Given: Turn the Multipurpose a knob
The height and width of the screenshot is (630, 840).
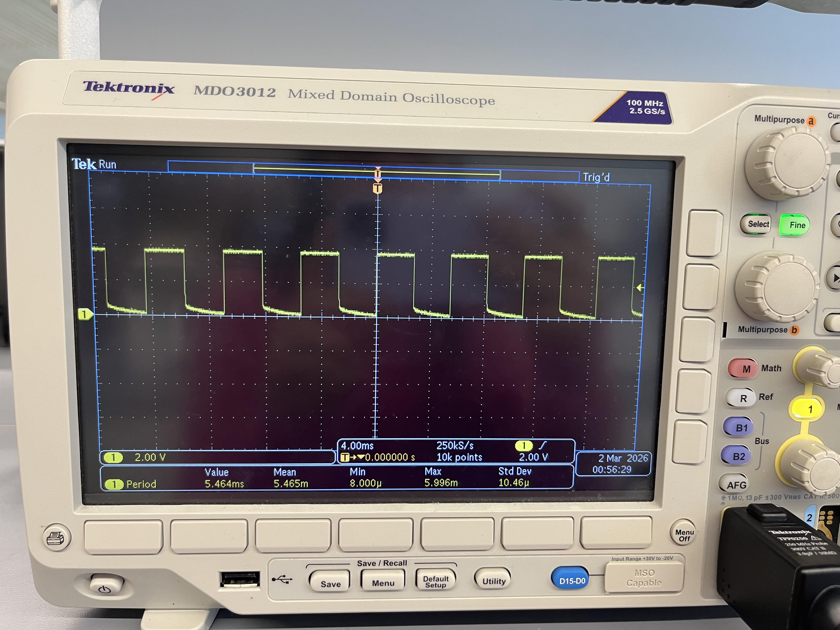Looking at the screenshot, I should (x=786, y=163).
